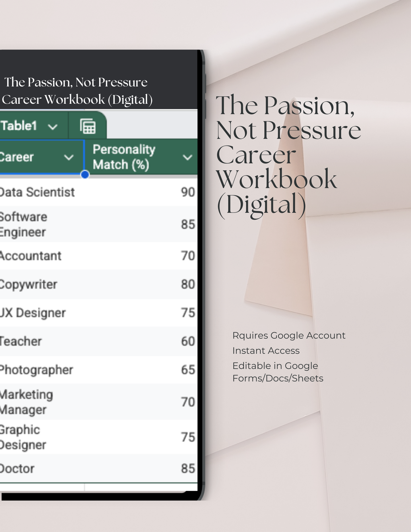Screen dimensions: 411x532
Task: Expand the Career column filter arrow
Action: 69,157
